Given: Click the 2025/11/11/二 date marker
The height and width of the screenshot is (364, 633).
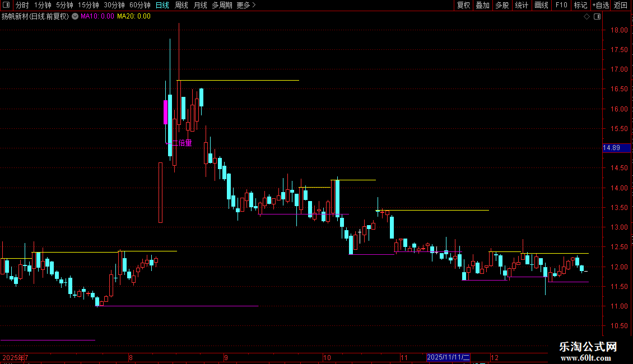Looking at the screenshot, I should click(x=448, y=357).
